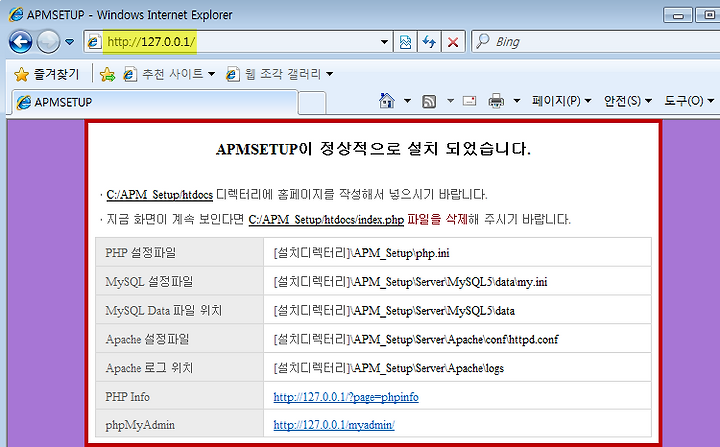Click the C:/APM_Setup/htdocs/index.php underlined path
Screen dimensions: 720x447
point(326,220)
